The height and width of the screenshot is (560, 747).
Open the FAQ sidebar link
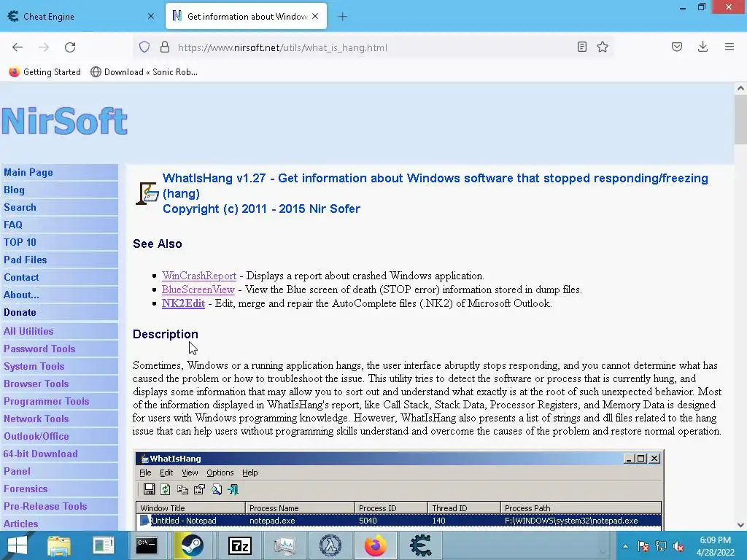click(13, 225)
